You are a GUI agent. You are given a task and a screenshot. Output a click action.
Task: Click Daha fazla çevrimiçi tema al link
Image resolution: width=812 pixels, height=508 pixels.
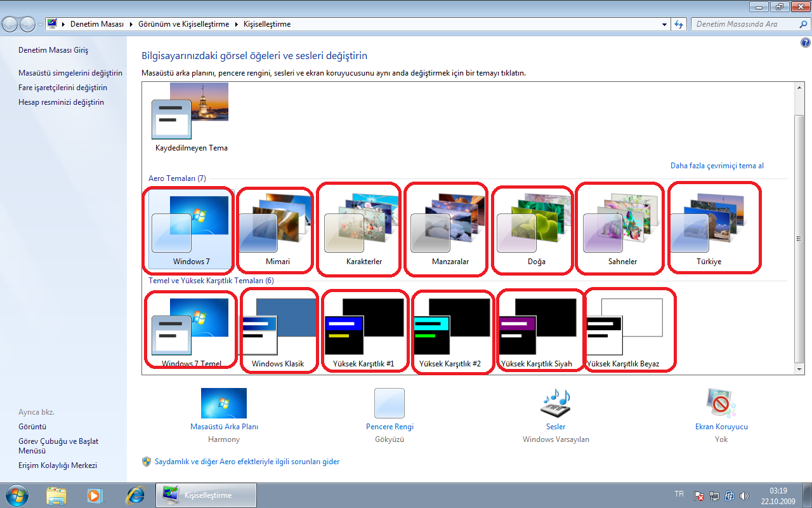tap(717, 166)
